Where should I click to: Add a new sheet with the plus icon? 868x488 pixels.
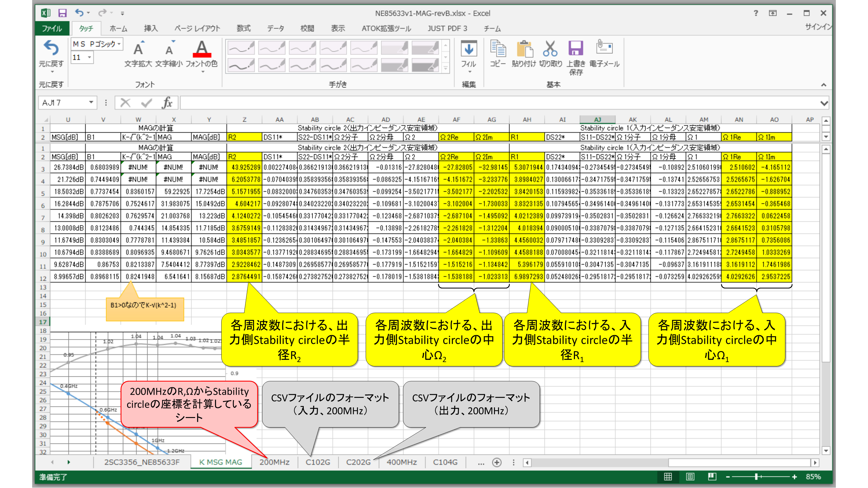pyautogui.click(x=497, y=462)
